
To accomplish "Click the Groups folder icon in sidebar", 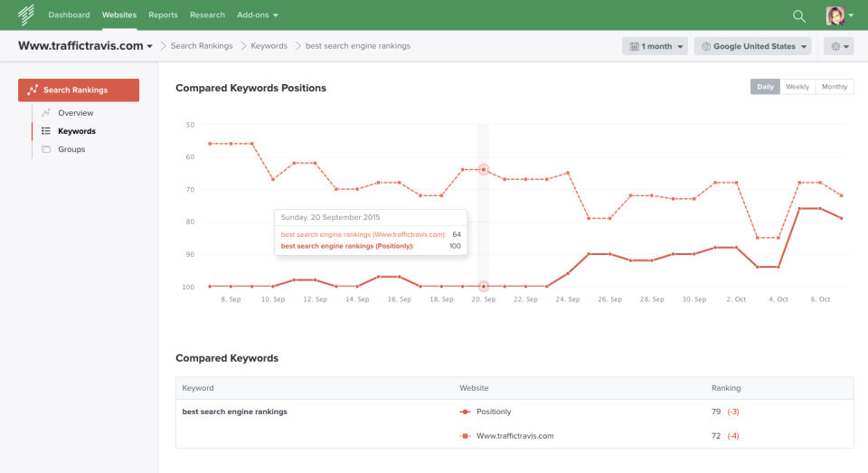I will coord(46,149).
